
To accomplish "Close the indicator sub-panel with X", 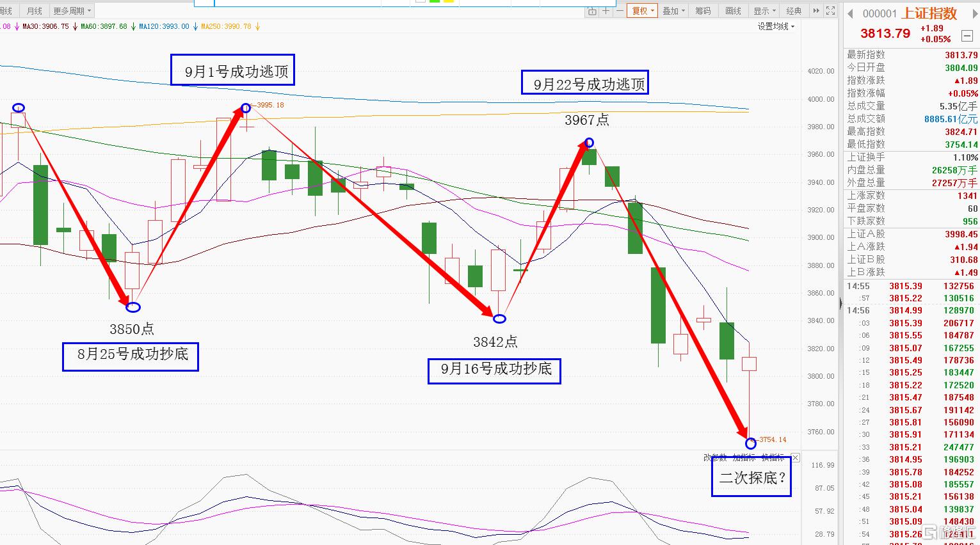I will click(x=795, y=458).
